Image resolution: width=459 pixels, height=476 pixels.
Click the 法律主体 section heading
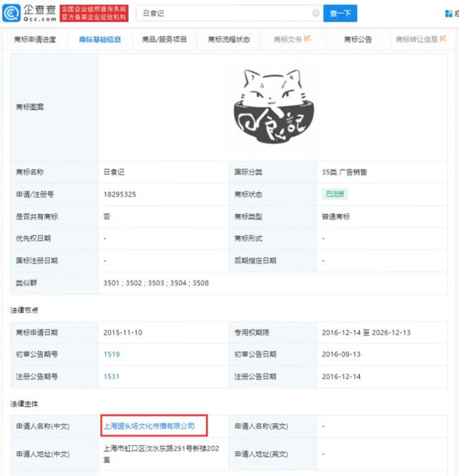pos(24,404)
